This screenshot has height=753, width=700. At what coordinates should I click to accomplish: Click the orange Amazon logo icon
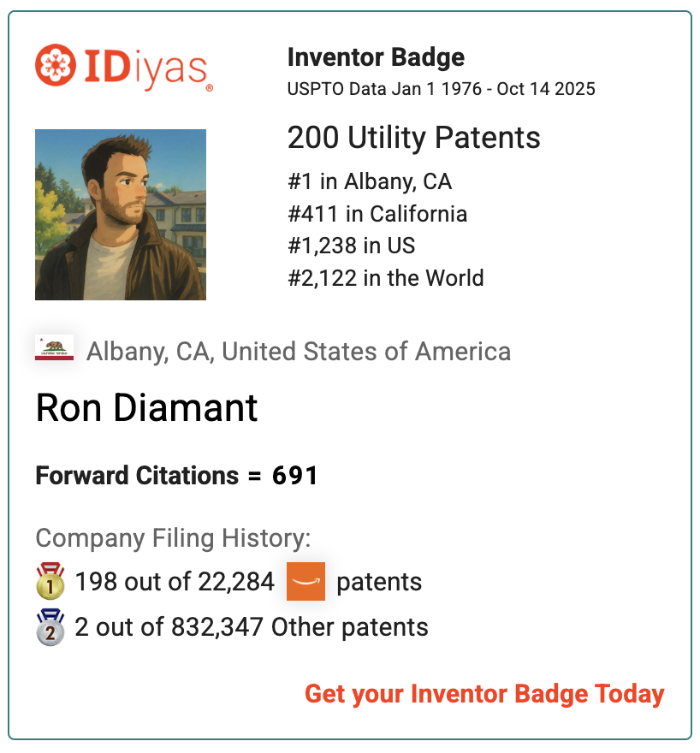pos(306,582)
